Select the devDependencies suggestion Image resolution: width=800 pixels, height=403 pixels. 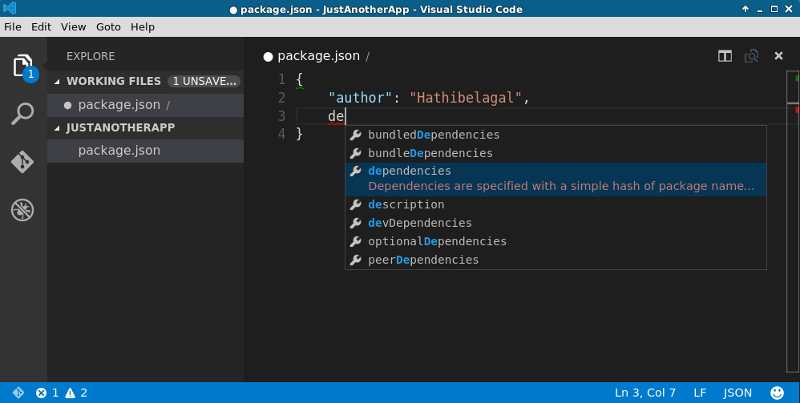(420, 223)
